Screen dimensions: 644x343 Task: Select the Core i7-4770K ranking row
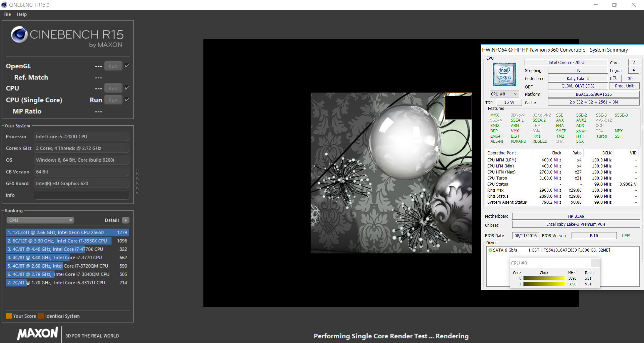pos(67,249)
